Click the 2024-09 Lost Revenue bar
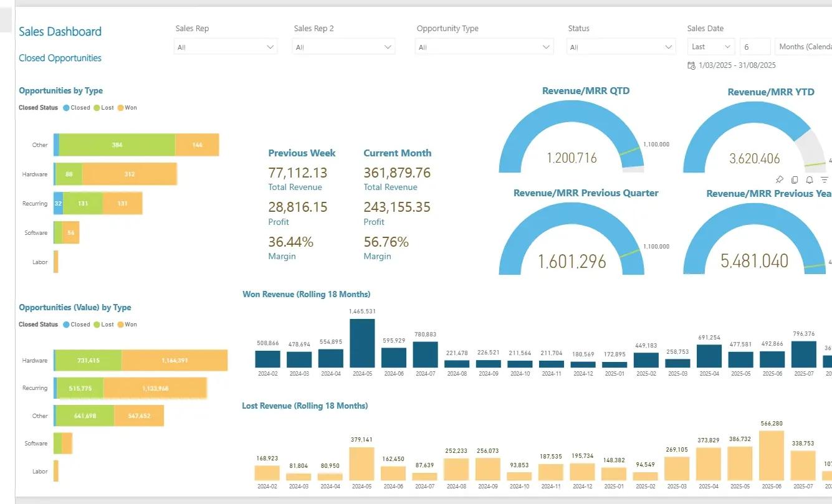832x504 pixels. 488,469
